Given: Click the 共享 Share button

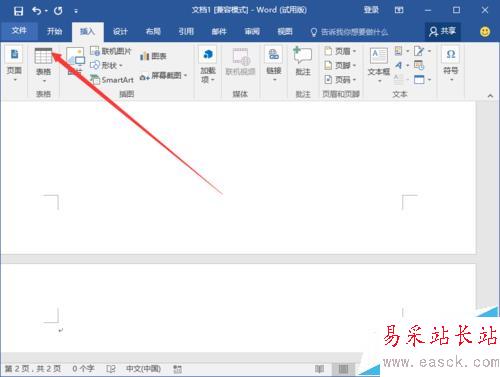Looking at the screenshot, I should [x=443, y=32].
